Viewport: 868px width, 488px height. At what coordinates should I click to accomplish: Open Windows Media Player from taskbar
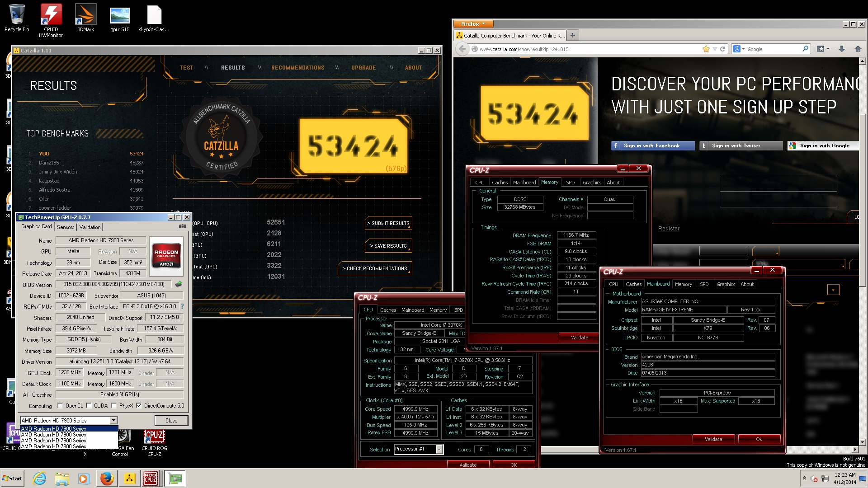pos(84,479)
